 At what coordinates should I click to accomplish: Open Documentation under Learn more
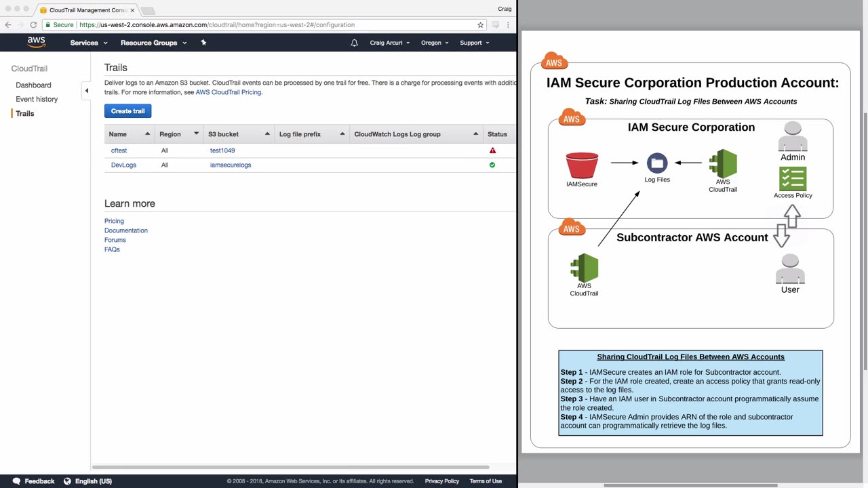pos(126,230)
